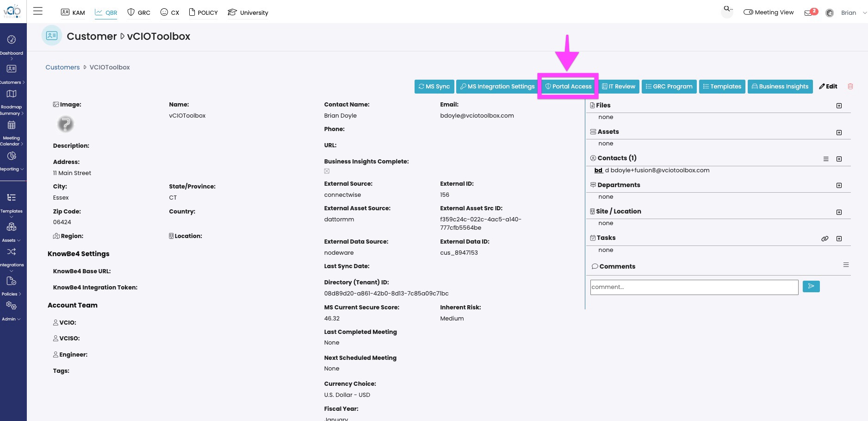The height and width of the screenshot is (421, 868).
Task: Click the External Data ID cus_8947153
Action: tap(459, 253)
